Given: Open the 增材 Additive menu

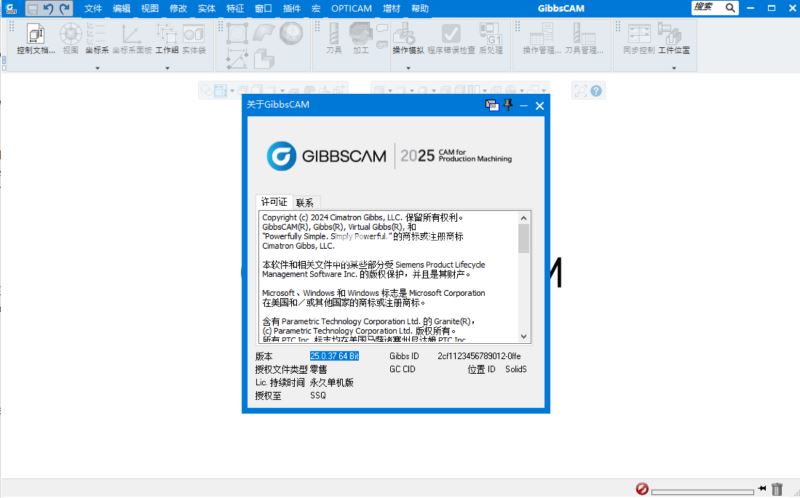Looking at the screenshot, I should (391, 9).
